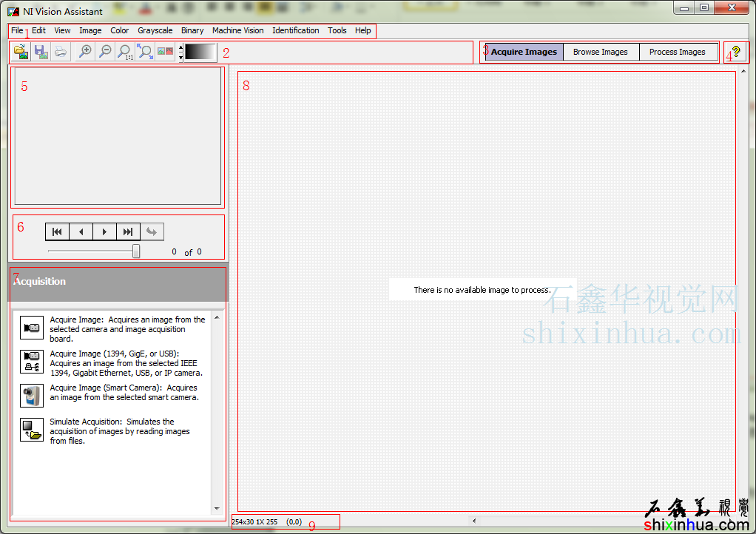Open the Grayscale menu
Screen dimensions: 756x534
tap(155, 30)
